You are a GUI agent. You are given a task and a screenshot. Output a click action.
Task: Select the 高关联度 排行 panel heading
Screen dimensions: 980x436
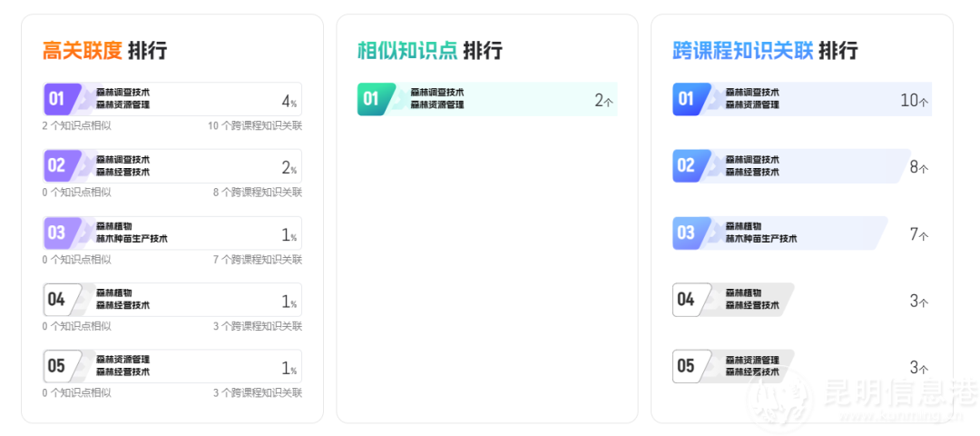104,50
